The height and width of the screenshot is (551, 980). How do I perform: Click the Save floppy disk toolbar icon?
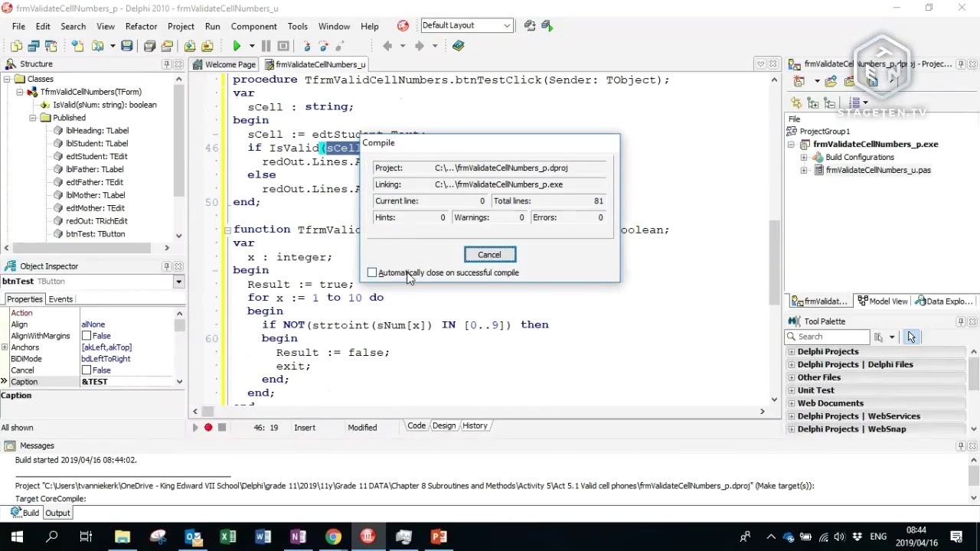tap(126, 46)
